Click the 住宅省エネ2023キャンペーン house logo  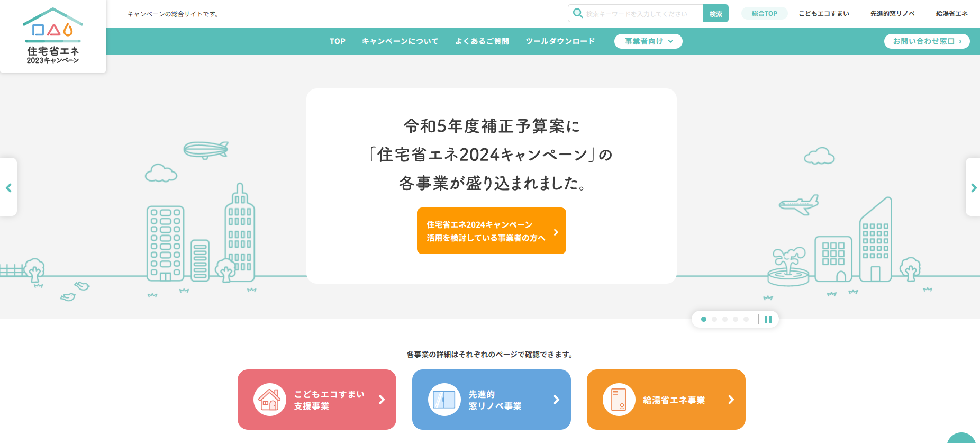[x=53, y=36]
